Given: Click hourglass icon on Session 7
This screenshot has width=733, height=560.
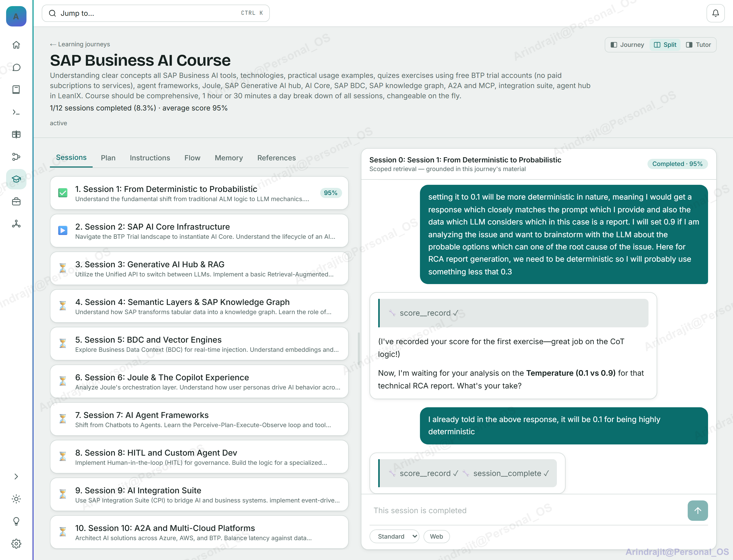Looking at the screenshot, I should coord(63,419).
